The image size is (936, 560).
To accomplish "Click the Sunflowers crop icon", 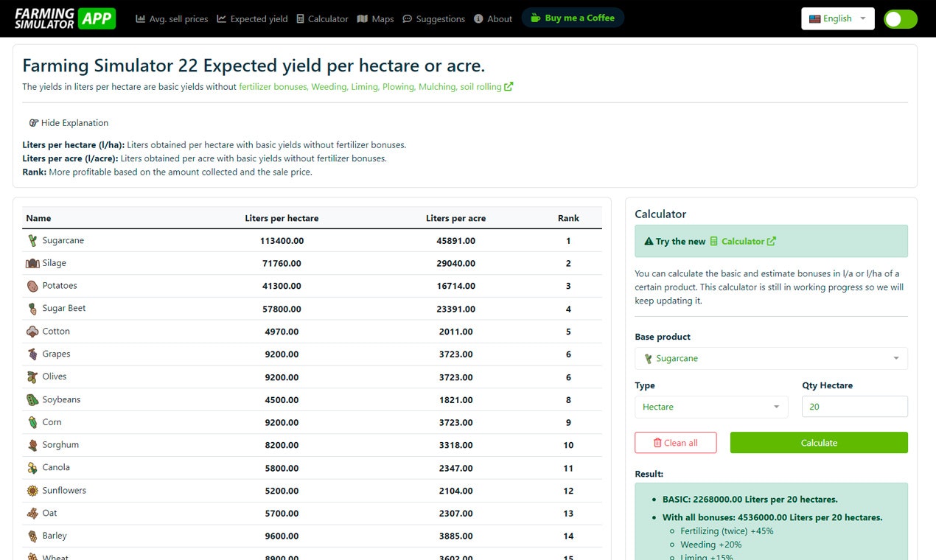I will (32, 491).
